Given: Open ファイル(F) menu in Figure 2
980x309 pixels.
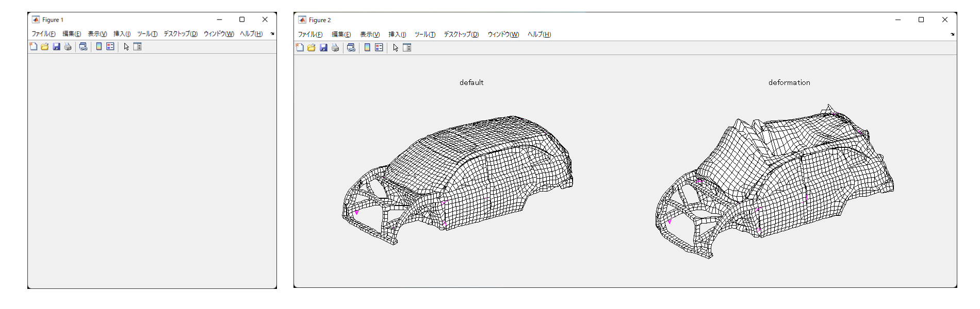Looking at the screenshot, I should point(310,35).
